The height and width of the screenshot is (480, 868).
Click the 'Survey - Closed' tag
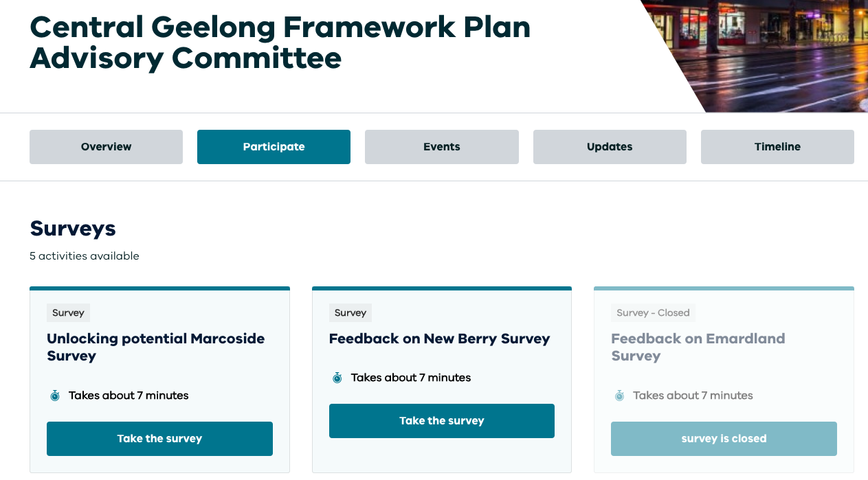click(x=653, y=313)
